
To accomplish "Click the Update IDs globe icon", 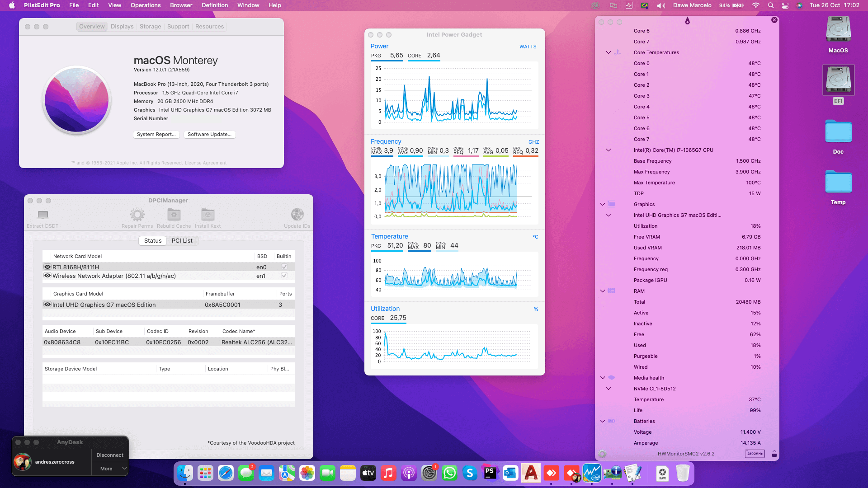I will click(297, 215).
